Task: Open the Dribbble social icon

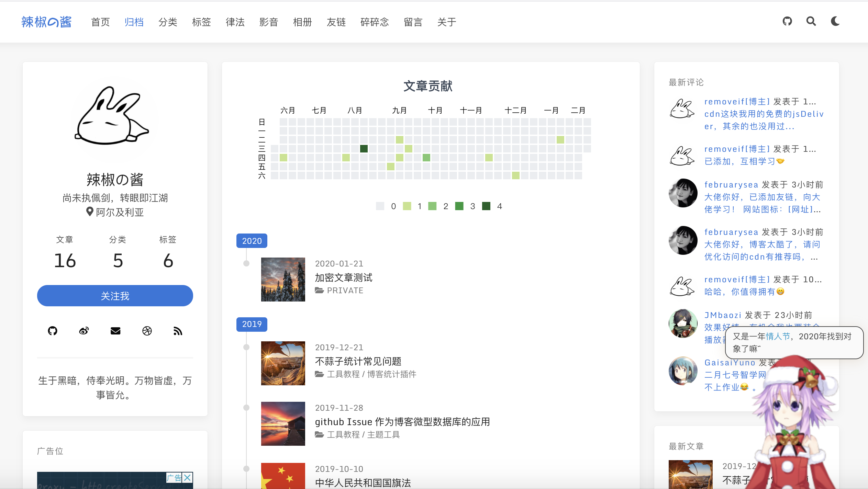Action: [x=147, y=331]
